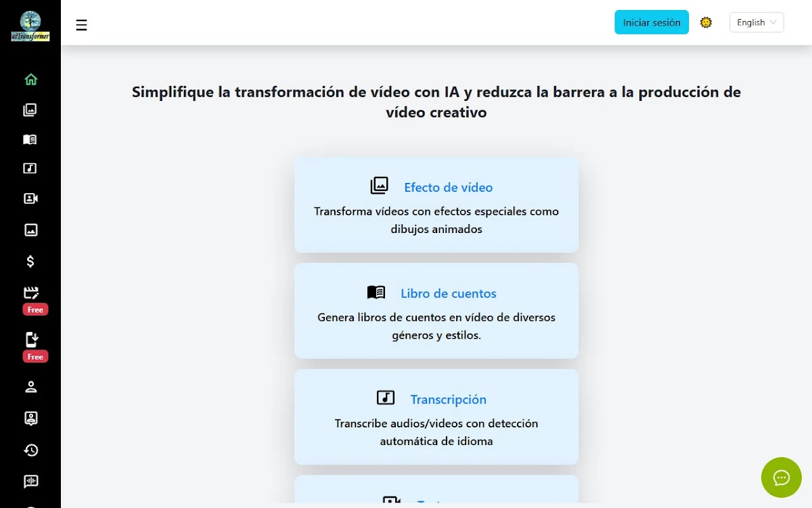812x508 pixels.
Task: Click the Free badge under the clapperboard icon
Action: pos(35,310)
